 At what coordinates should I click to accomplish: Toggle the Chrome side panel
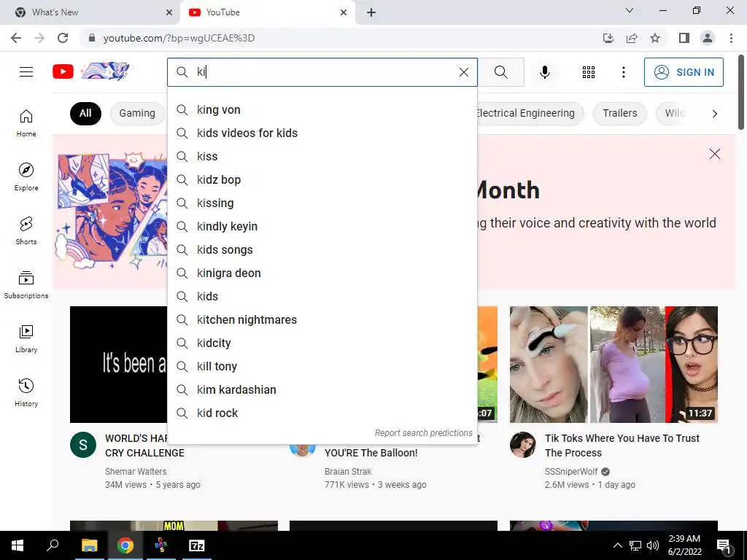coord(684,38)
